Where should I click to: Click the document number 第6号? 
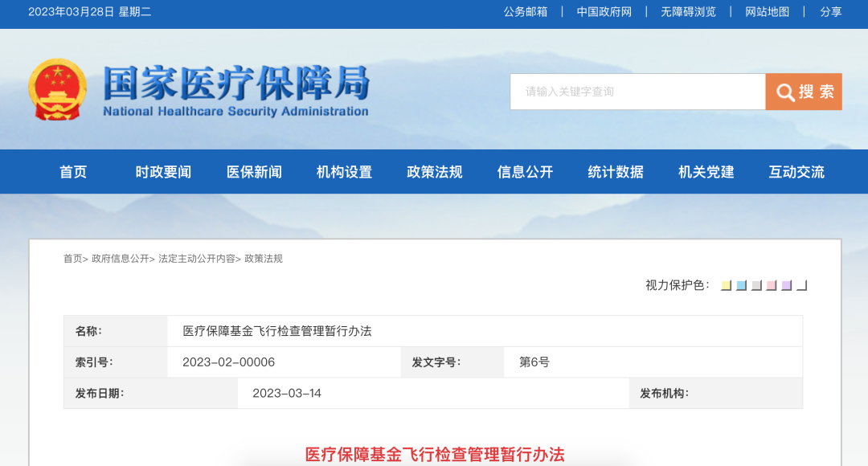point(534,362)
